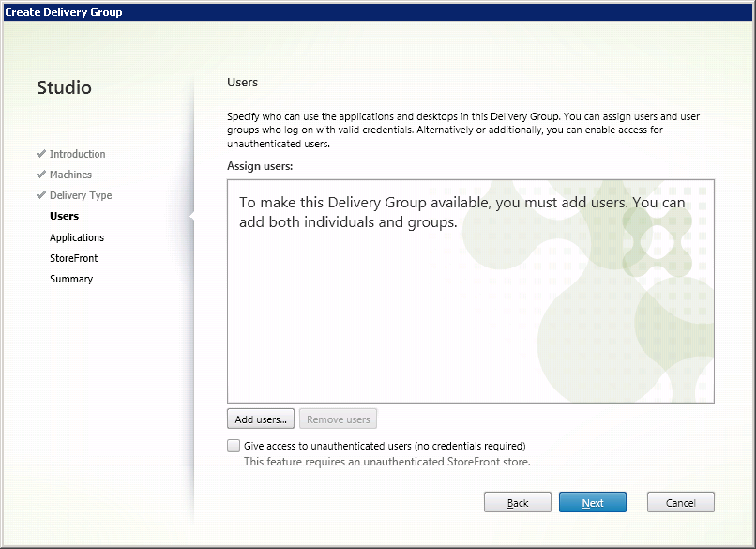Viewport: 756px width, 549px height.
Task: Click the Create Delivery Group title bar
Action: pyautogui.click(x=375, y=12)
